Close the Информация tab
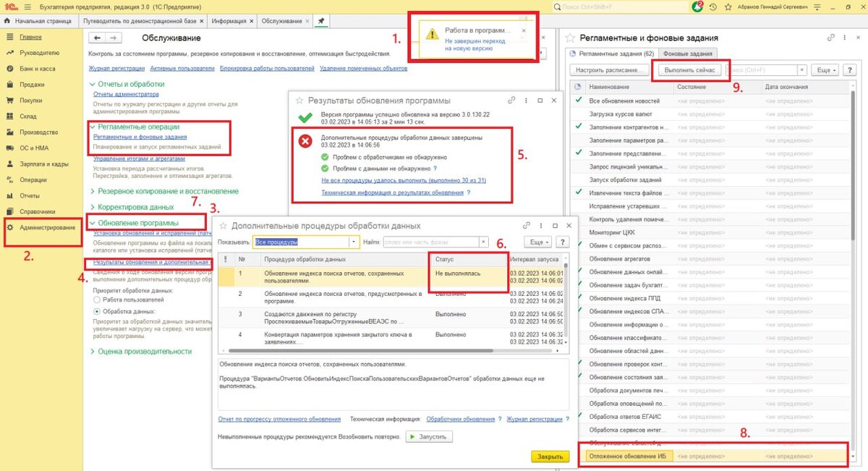 [251, 22]
